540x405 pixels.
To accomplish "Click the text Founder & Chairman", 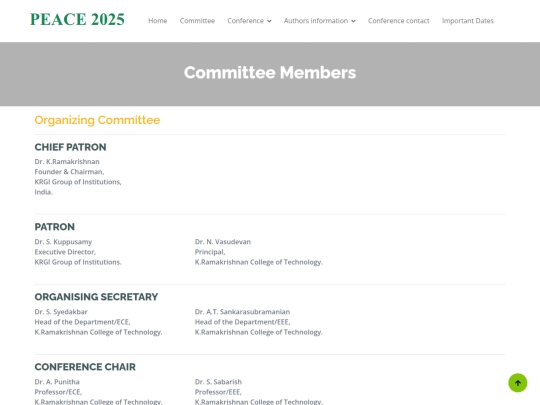I will click(69, 172).
